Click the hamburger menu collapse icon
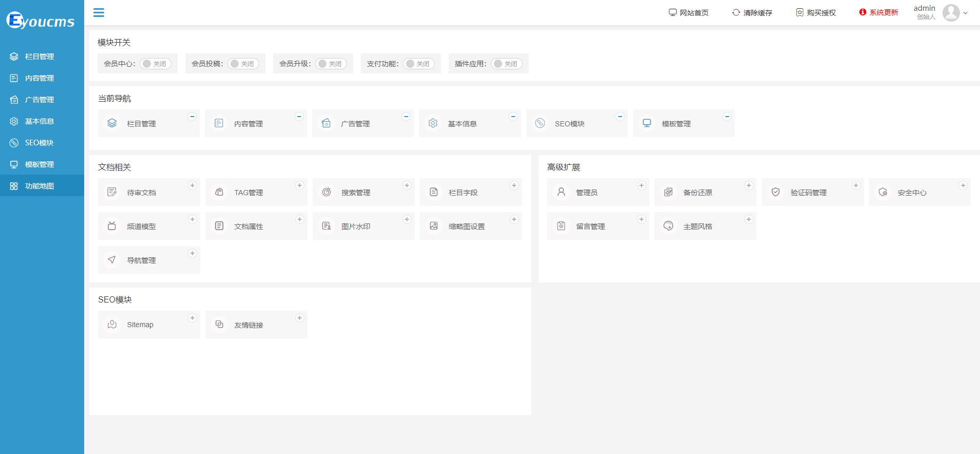Image resolution: width=980 pixels, height=454 pixels. point(99,13)
